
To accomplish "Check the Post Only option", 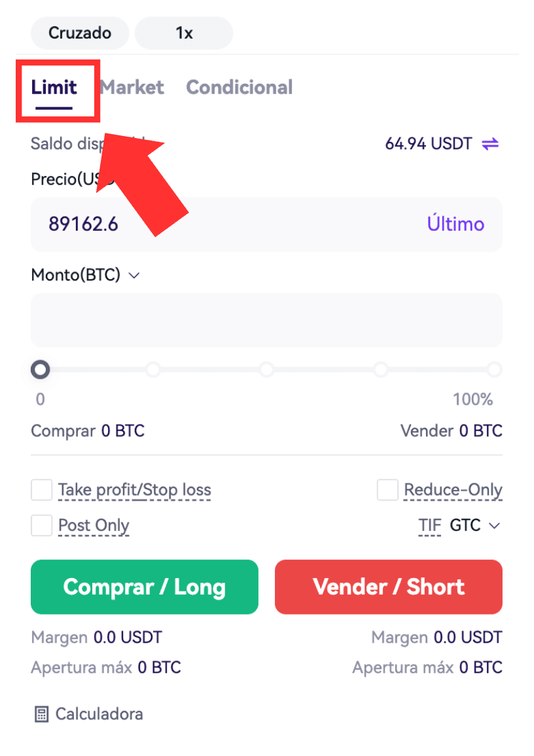I will pos(41,526).
